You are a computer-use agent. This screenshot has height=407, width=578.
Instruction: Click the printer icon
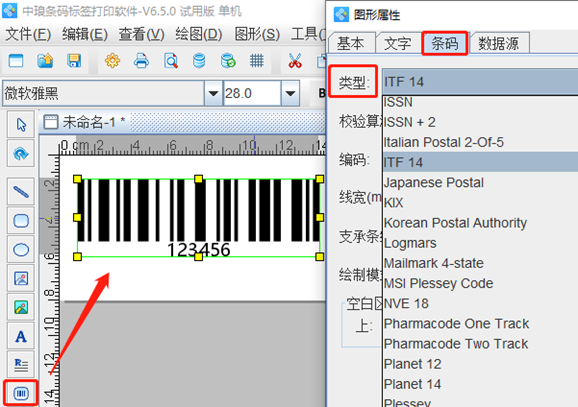(142, 60)
